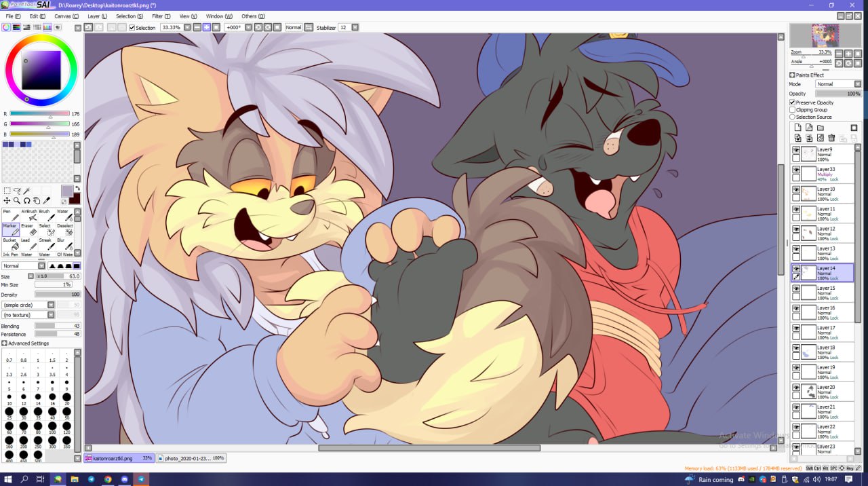Disable the Preserve Opacity checkbox
The image size is (868, 486).
pos(793,102)
